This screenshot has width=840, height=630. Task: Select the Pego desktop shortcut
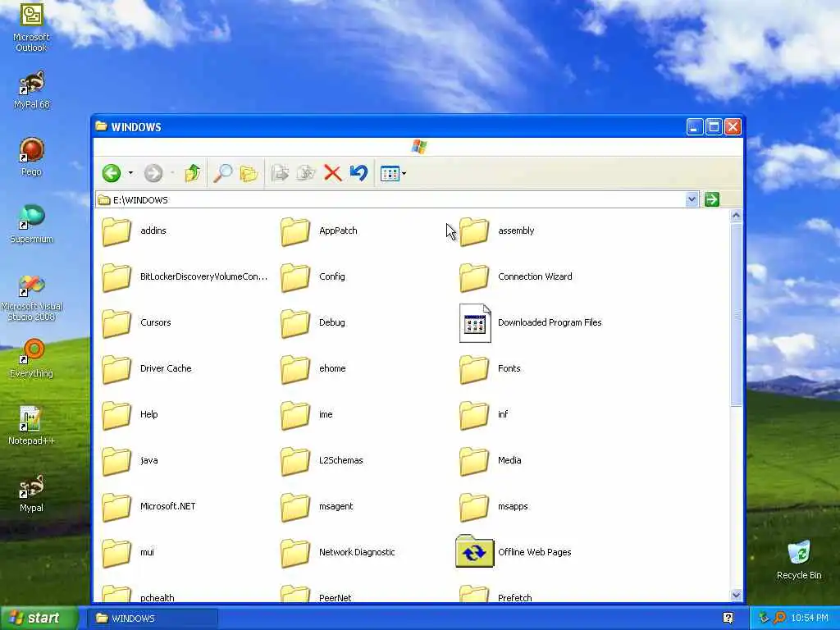[x=31, y=157]
